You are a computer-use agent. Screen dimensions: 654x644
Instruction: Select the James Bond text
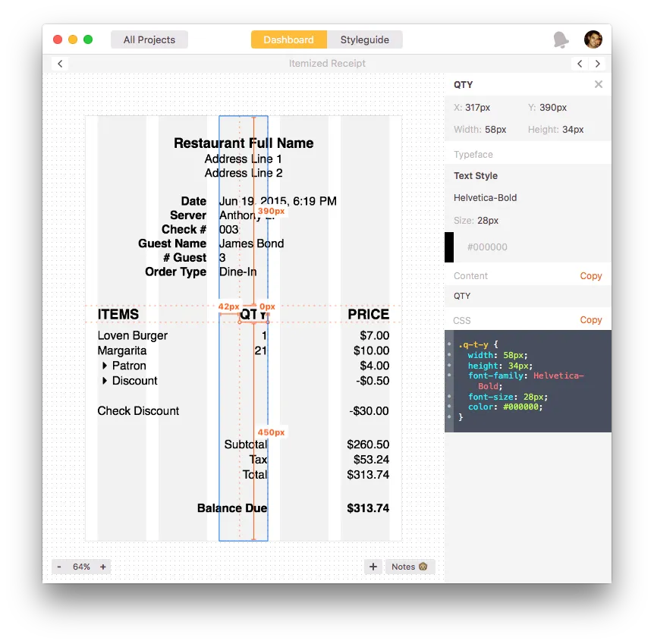[251, 243]
